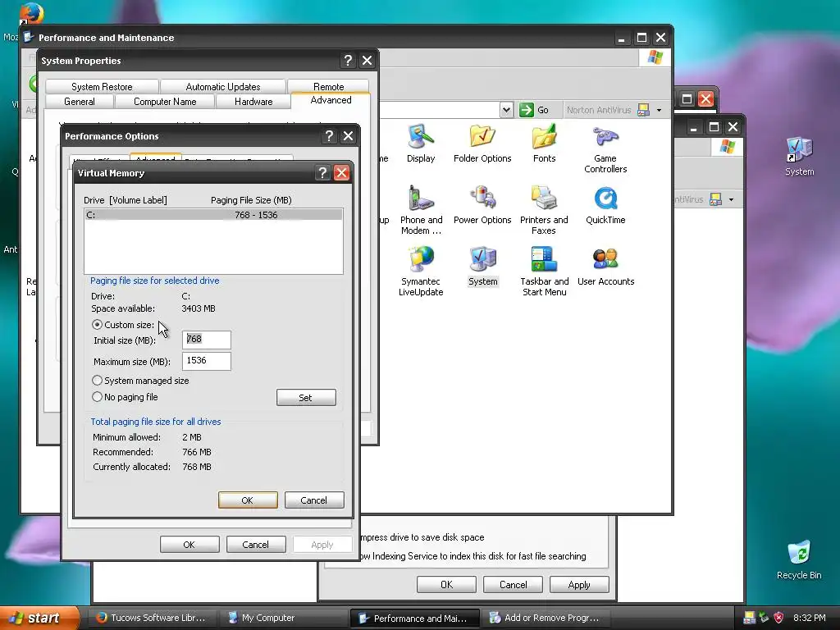Click the Maximum size input field
This screenshot has width=840, height=630.
point(207,361)
